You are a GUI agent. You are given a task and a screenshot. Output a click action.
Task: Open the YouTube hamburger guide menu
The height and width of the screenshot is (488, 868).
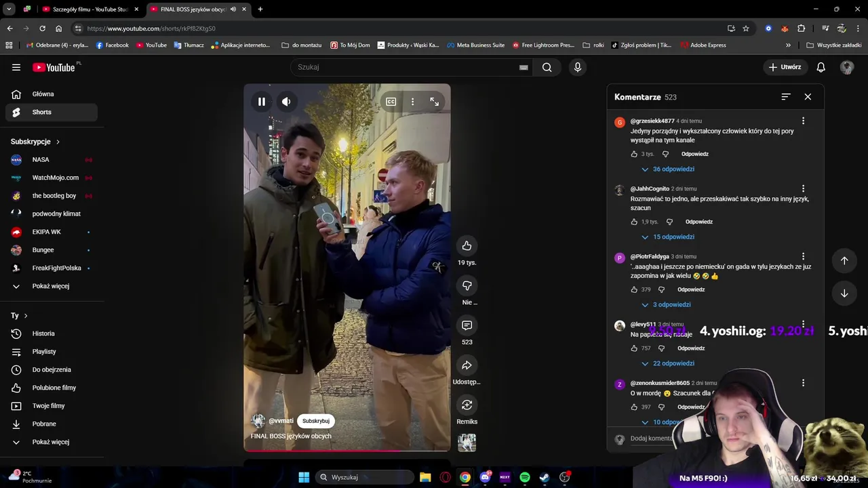tap(16, 67)
